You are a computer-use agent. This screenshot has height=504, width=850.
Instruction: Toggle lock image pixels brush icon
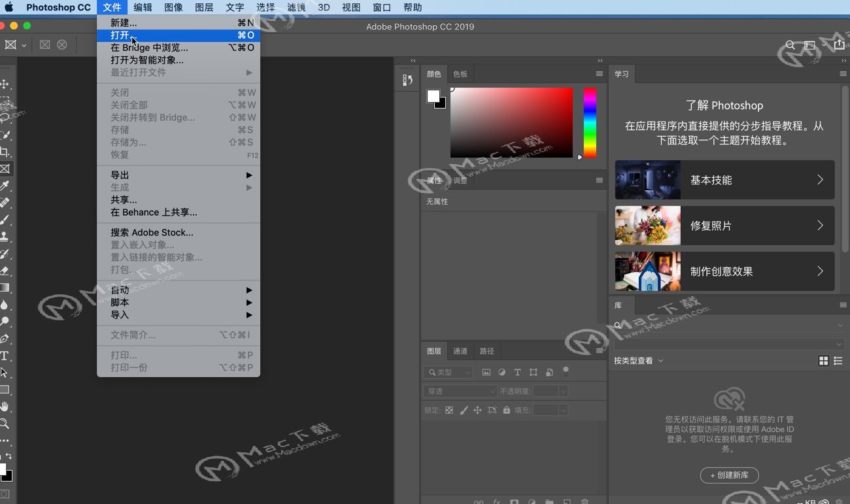pyautogui.click(x=464, y=410)
